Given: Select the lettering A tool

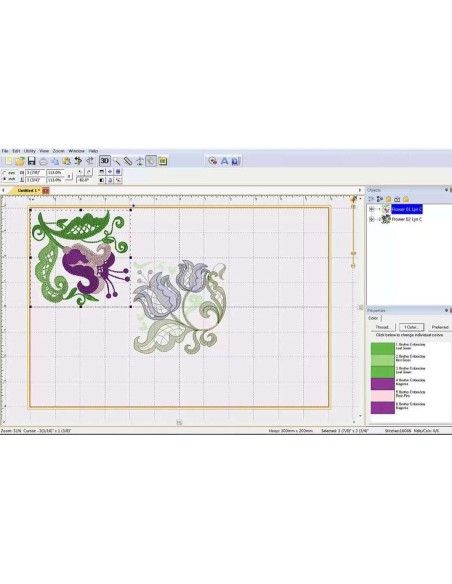Looking at the screenshot, I should [x=224, y=161].
